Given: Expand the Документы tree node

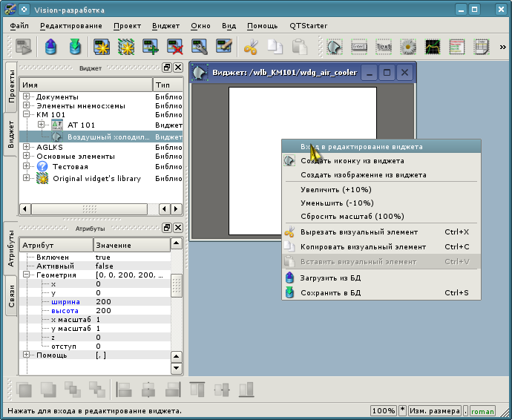Looking at the screenshot, I should click(26, 97).
